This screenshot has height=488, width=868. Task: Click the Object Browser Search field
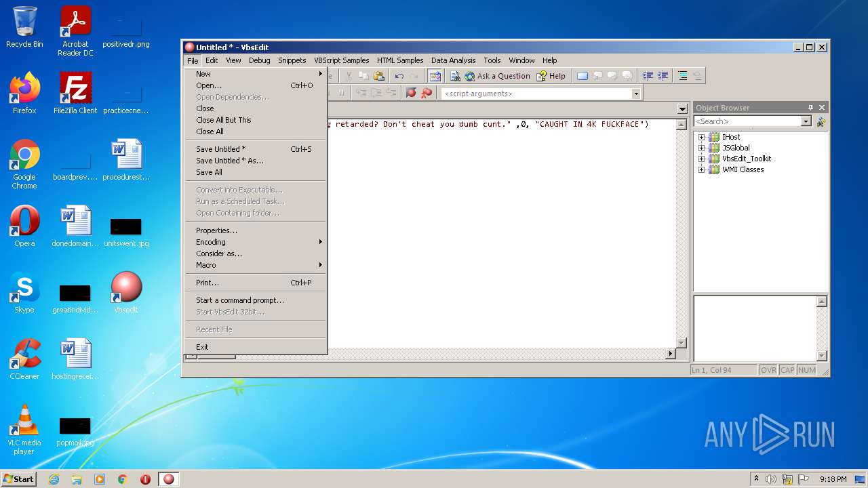[747, 121]
